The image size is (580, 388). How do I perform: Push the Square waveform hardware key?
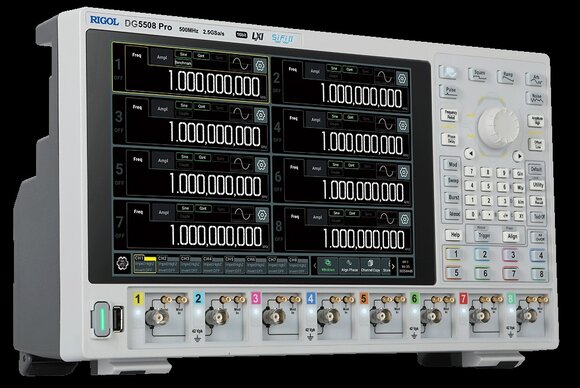(x=478, y=74)
